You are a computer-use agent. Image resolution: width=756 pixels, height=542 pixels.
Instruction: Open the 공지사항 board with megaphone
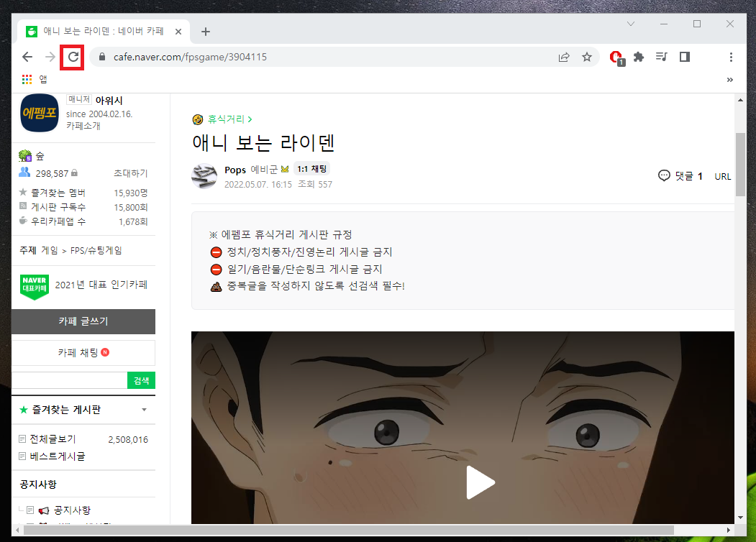pyautogui.click(x=71, y=510)
